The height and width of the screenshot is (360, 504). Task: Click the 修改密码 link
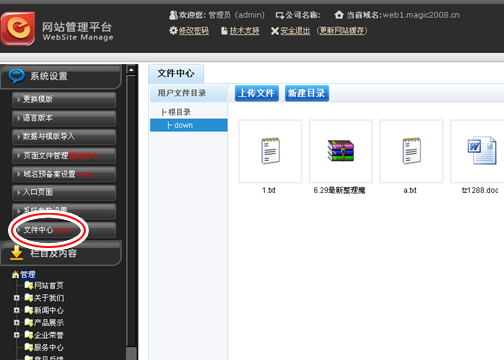194,31
